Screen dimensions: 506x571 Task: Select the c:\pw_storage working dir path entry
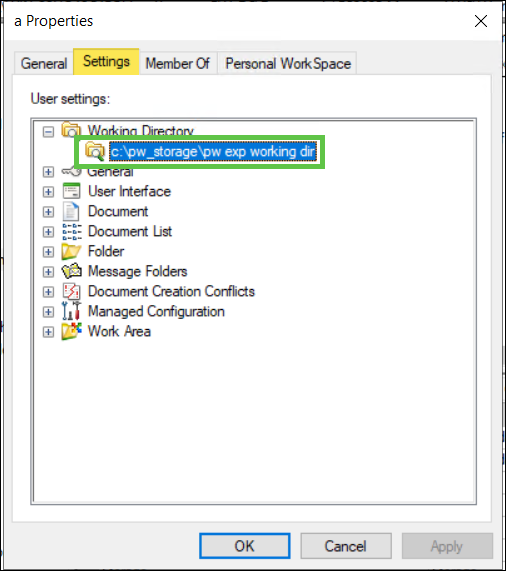[x=213, y=151]
